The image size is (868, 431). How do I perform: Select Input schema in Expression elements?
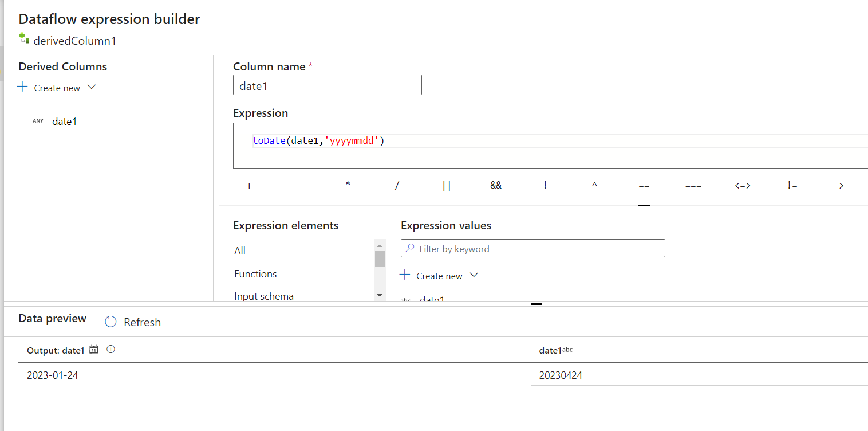click(264, 296)
